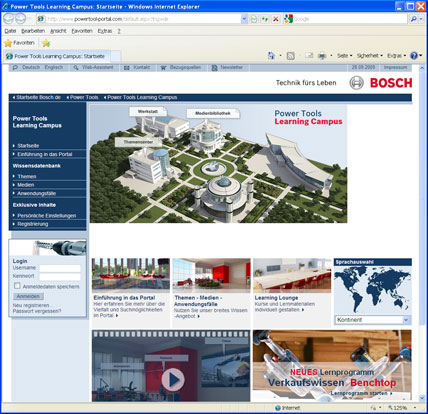Open the Registrierung sidebar link
Viewport: 428px width, 414px height.
pyautogui.click(x=33, y=224)
